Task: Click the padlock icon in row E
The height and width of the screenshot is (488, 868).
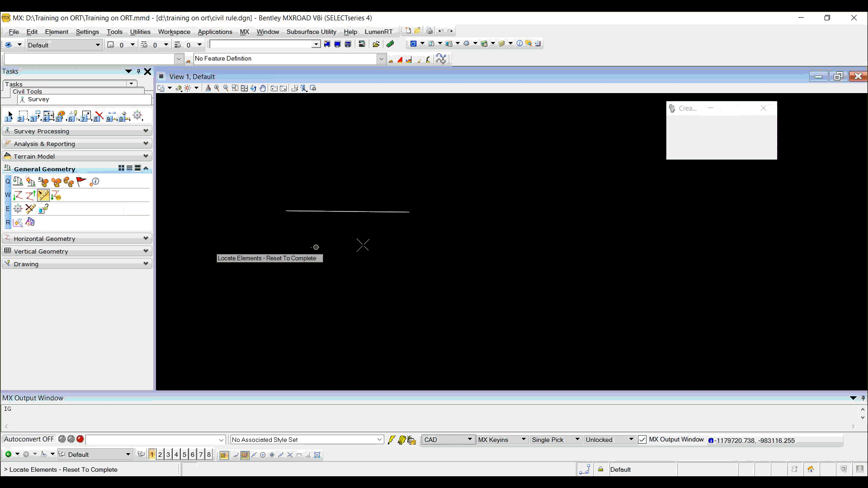Action: pyautogui.click(x=43, y=209)
